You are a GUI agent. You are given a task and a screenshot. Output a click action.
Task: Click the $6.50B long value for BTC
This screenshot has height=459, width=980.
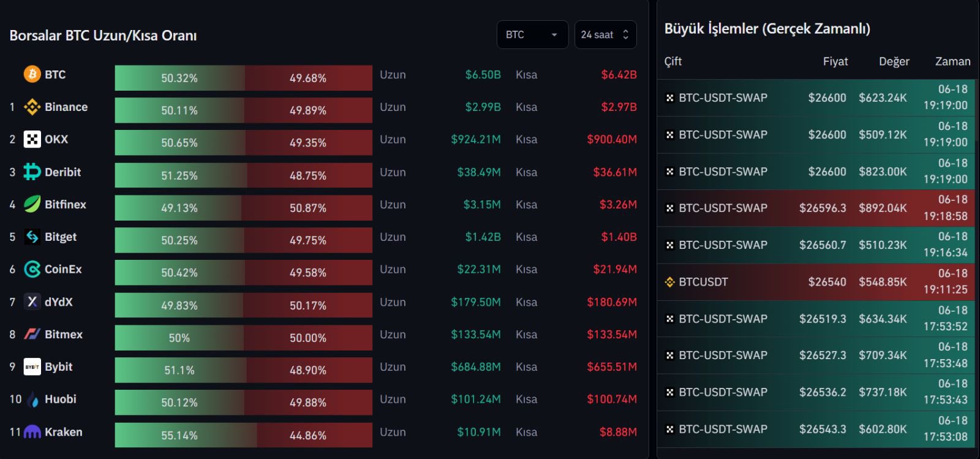483,74
